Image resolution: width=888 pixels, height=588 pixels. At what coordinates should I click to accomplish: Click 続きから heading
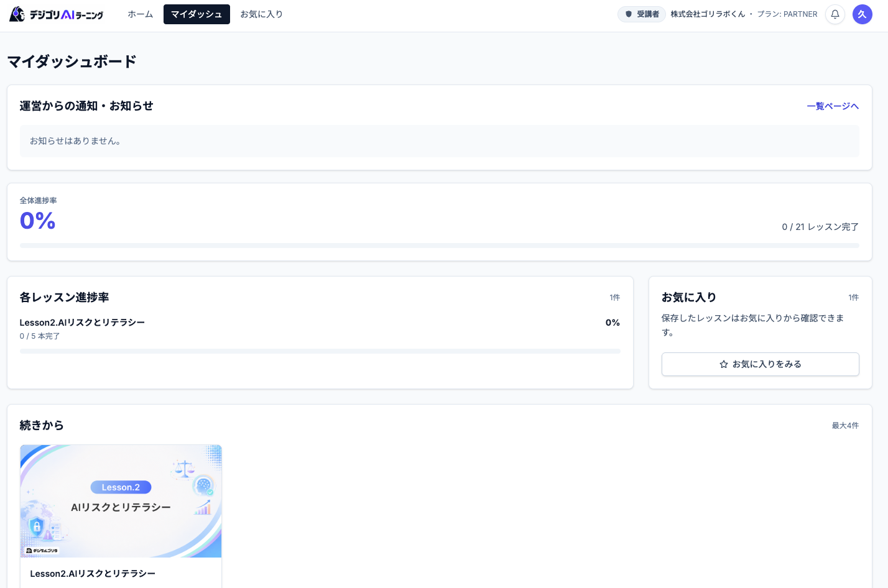(x=42, y=425)
